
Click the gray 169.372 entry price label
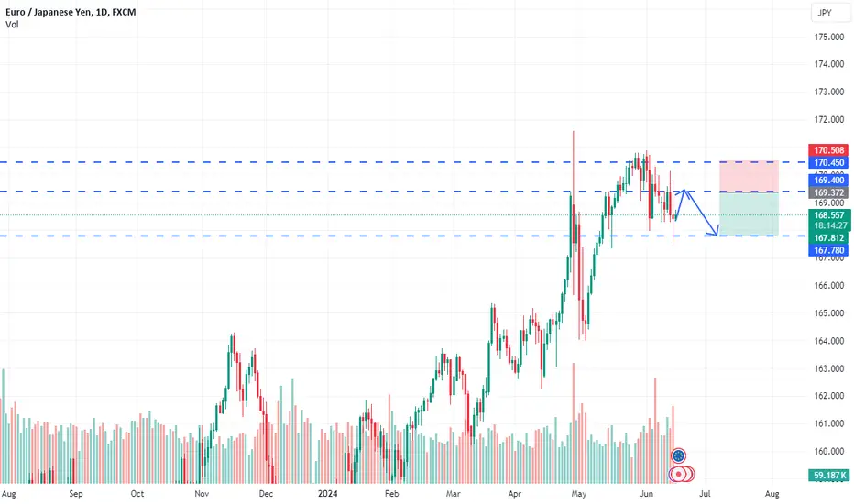[x=828, y=192]
